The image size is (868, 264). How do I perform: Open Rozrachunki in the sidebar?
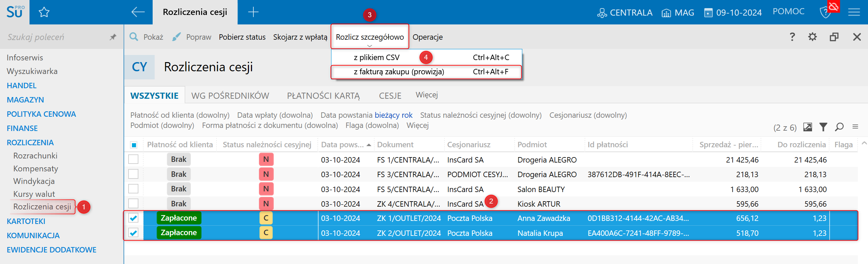(35, 156)
